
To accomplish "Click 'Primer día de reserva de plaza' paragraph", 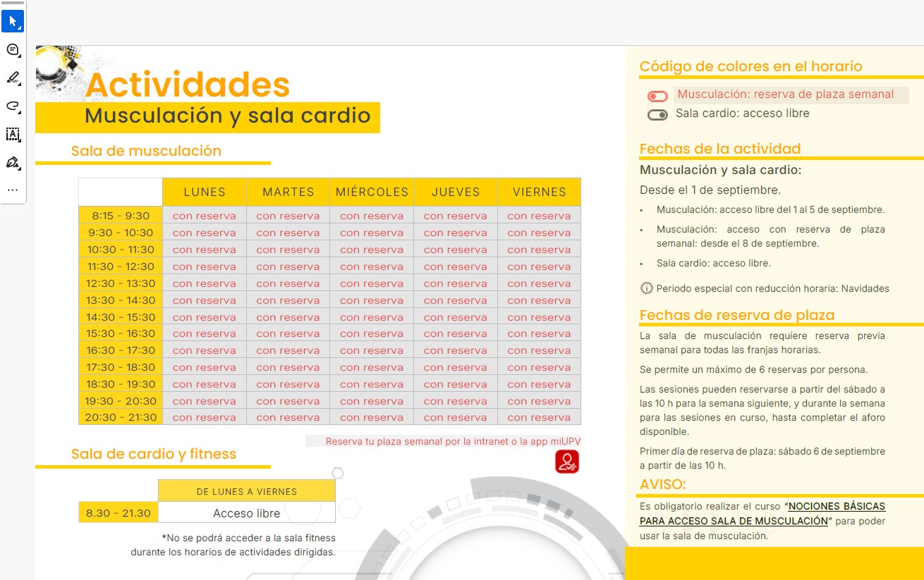I will [762, 458].
